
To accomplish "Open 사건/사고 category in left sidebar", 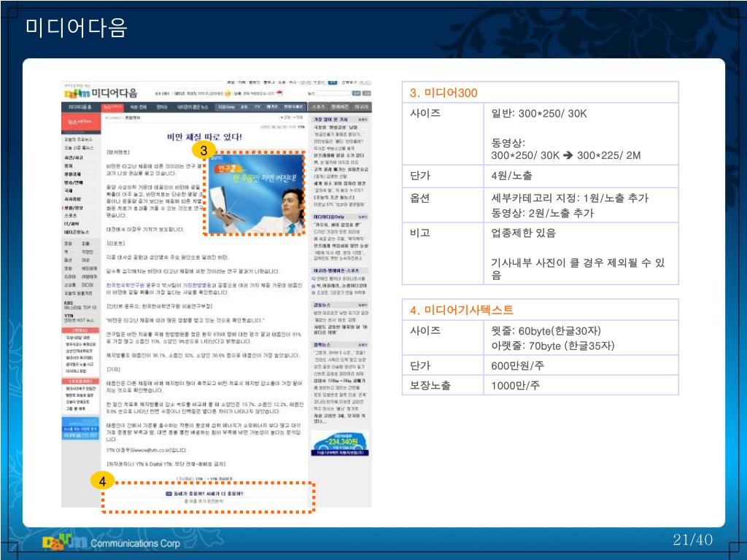I will (74, 157).
